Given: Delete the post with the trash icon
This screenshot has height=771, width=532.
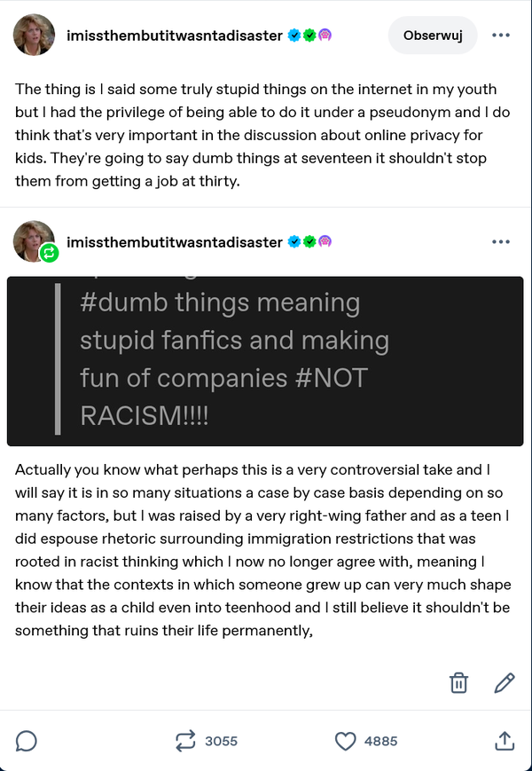Looking at the screenshot, I should [x=458, y=683].
